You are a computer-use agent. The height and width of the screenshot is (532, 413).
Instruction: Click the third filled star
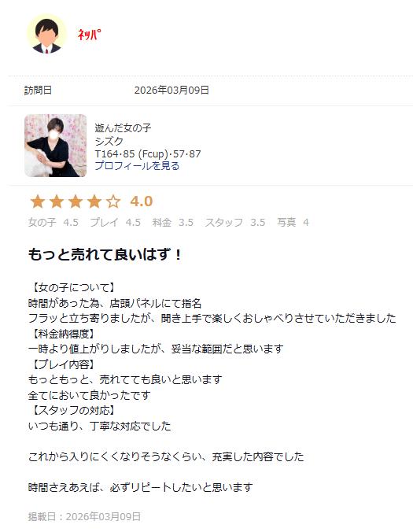tap(76, 201)
